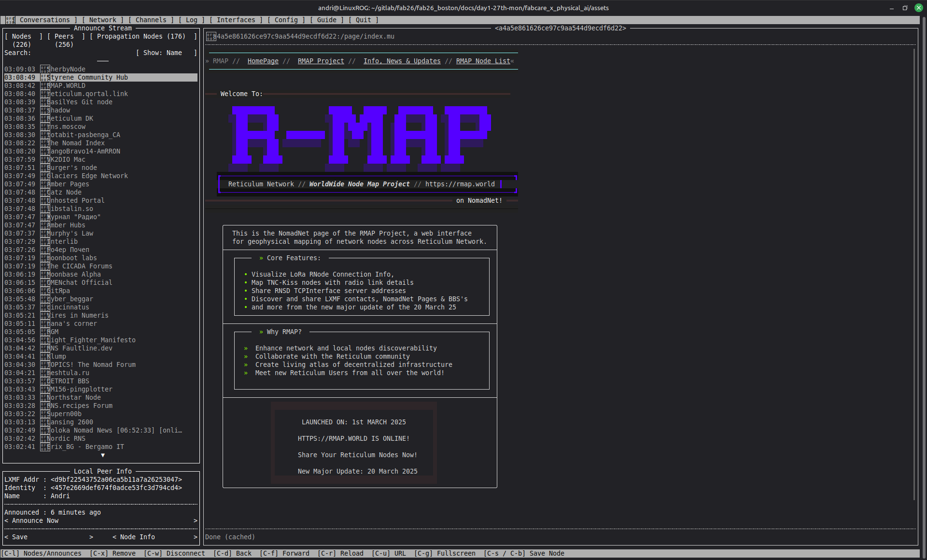Click the down arrow below the announce list

(x=103, y=455)
